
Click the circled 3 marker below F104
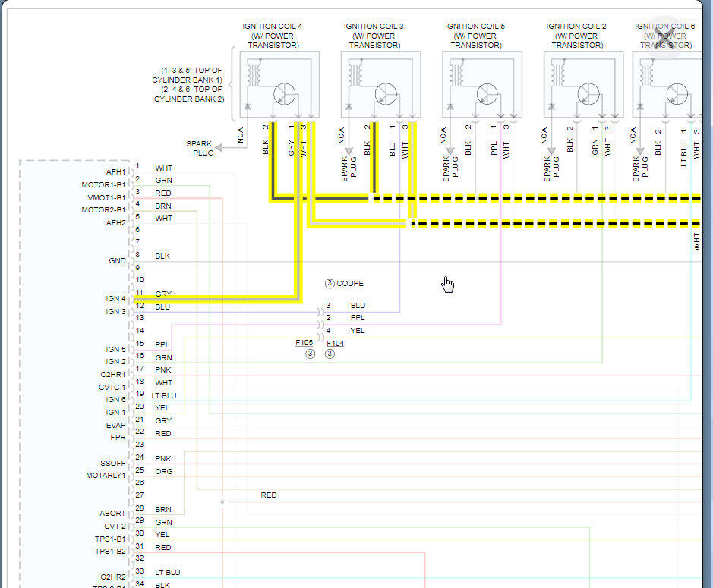[x=330, y=354]
